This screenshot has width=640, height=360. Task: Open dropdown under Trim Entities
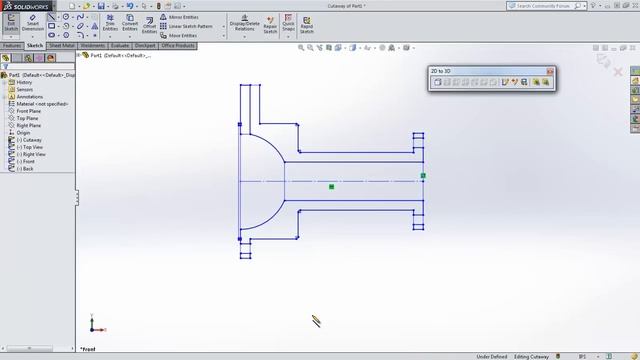tap(110, 37)
